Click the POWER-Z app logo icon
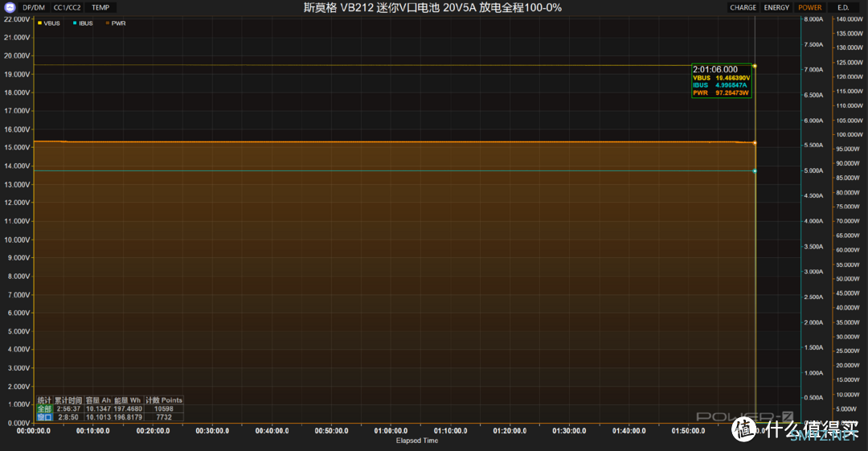This screenshot has height=451, width=868. 10,7
